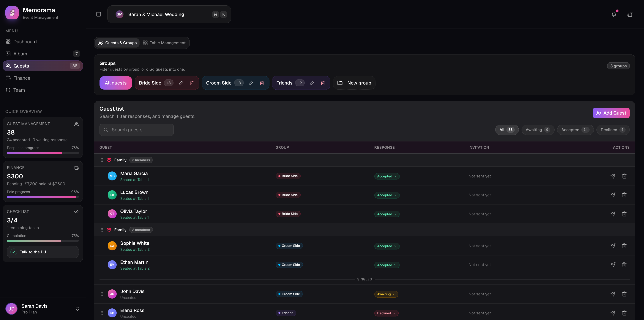Open Team in the sidebar

pos(42,90)
